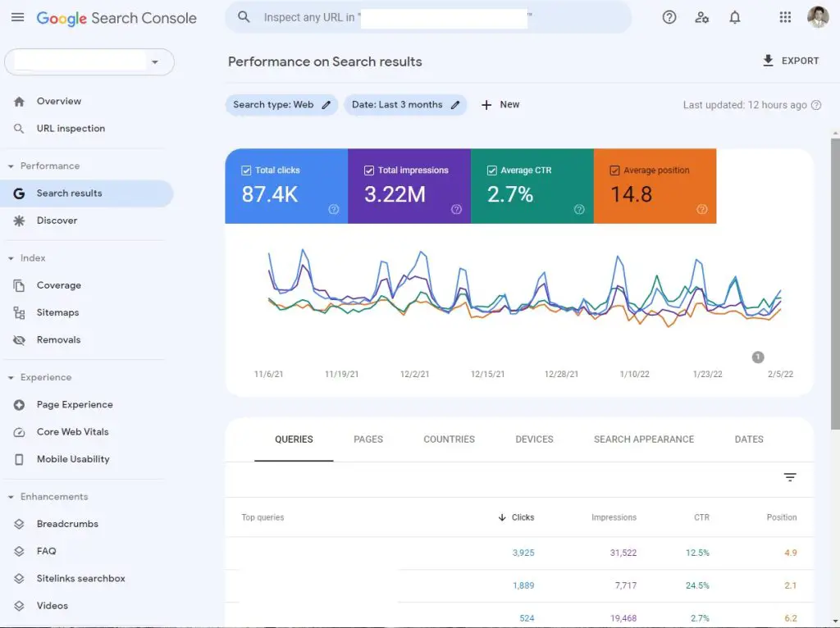
Task: Switch to the DEVICES tab
Action: coord(534,439)
